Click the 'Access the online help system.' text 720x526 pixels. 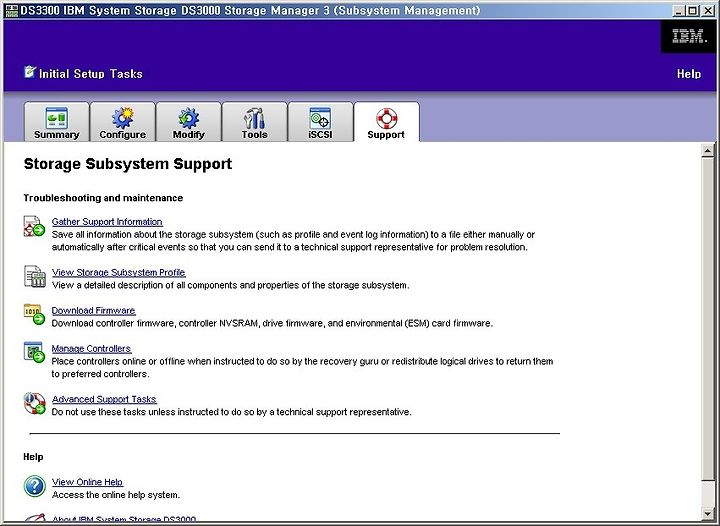pos(116,495)
